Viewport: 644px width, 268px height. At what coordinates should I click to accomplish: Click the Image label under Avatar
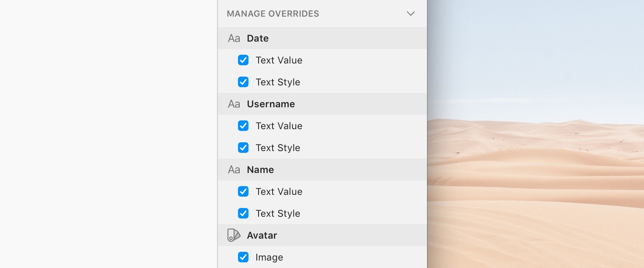pos(269,257)
